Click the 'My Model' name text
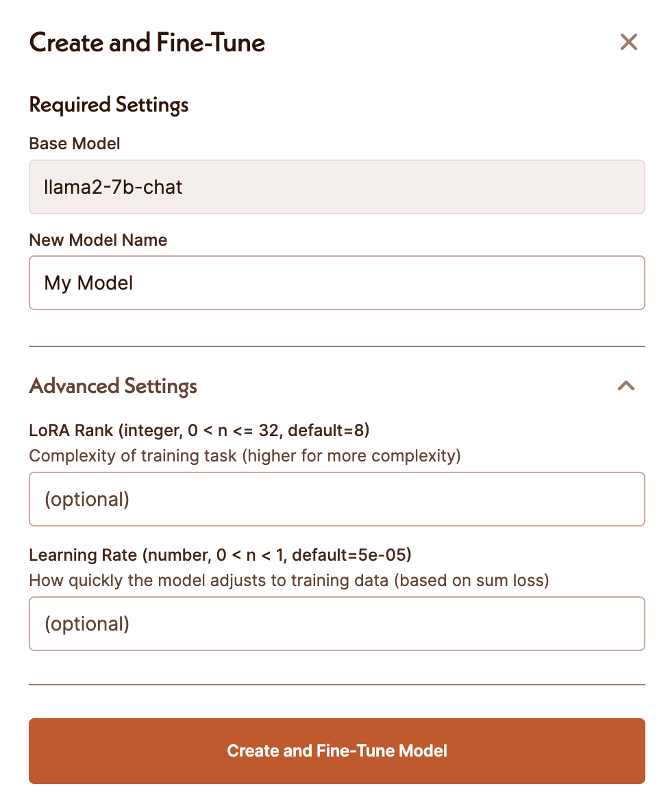 pos(88,283)
